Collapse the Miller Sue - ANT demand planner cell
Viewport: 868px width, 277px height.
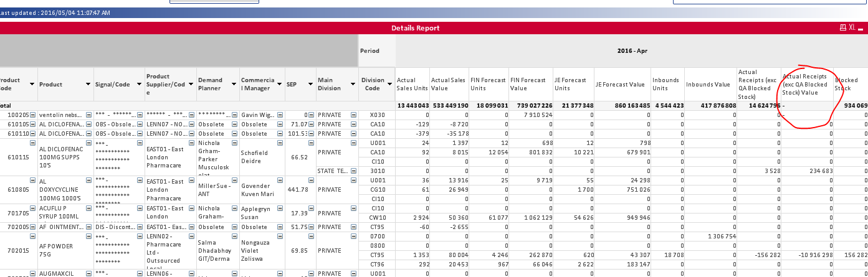click(235, 179)
